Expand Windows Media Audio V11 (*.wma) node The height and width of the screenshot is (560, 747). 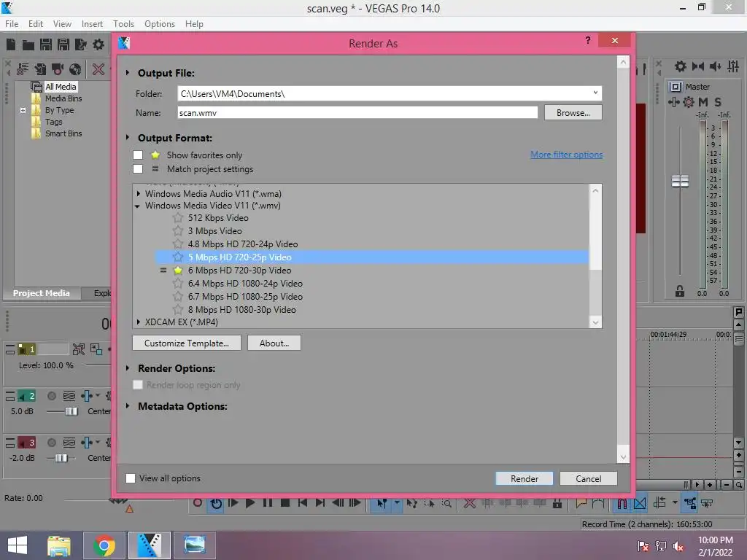coord(138,194)
